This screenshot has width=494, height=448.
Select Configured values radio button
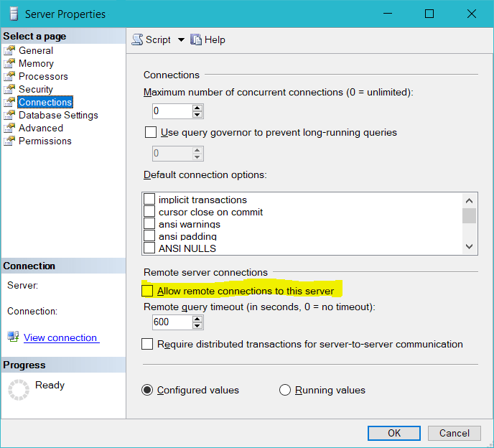click(x=147, y=390)
